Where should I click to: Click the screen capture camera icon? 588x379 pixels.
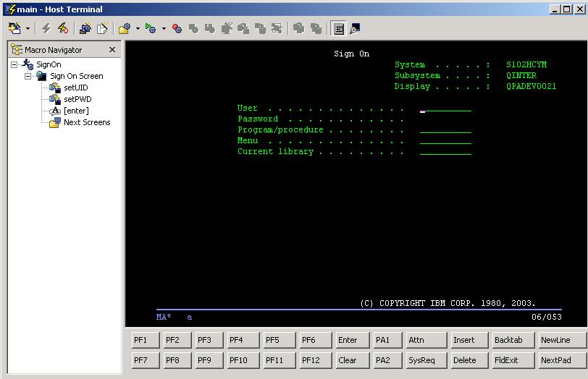click(85, 28)
